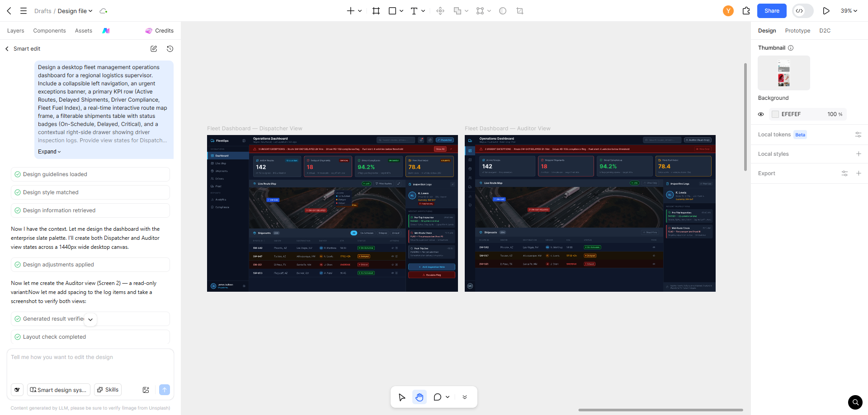Expand Generated result verified details
This screenshot has width=868, height=415.
[90, 319]
